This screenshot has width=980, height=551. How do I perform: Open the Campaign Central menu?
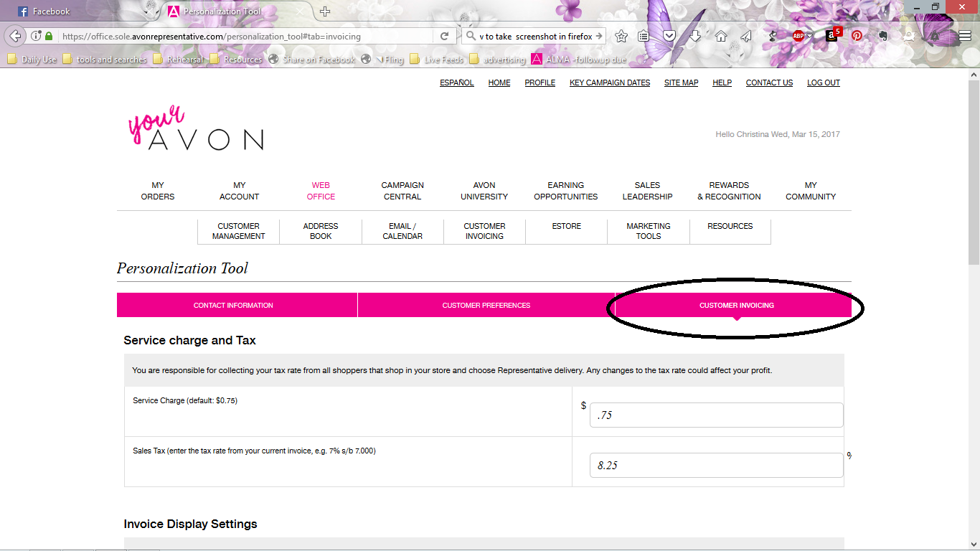click(402, 191)
